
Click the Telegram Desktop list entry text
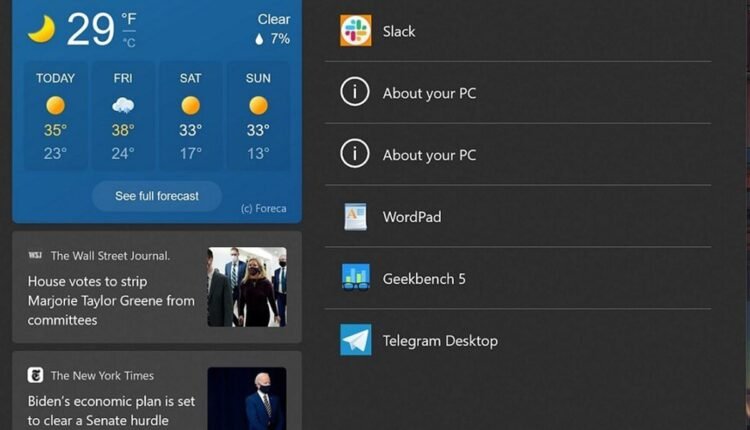440,341
